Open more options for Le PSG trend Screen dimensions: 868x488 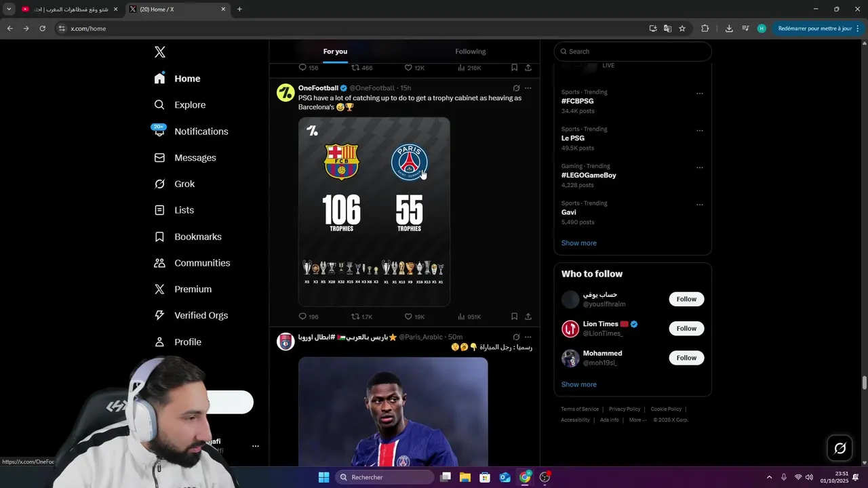pos(700,131)
